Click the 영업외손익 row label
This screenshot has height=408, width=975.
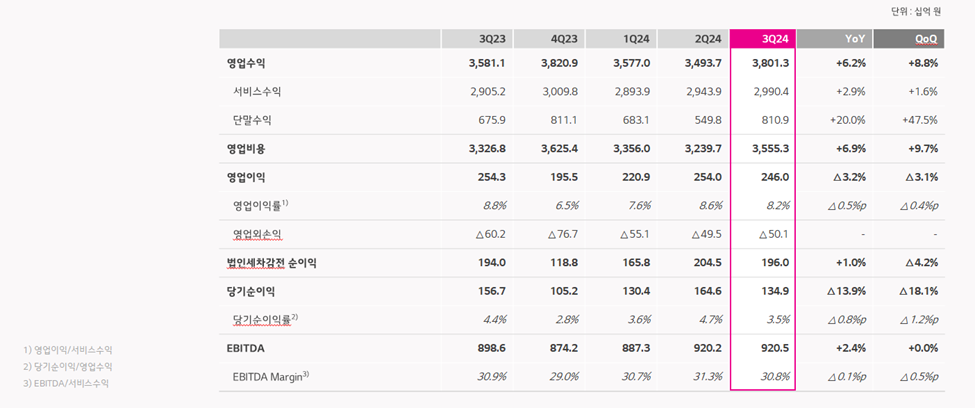(x=257, y=234)
